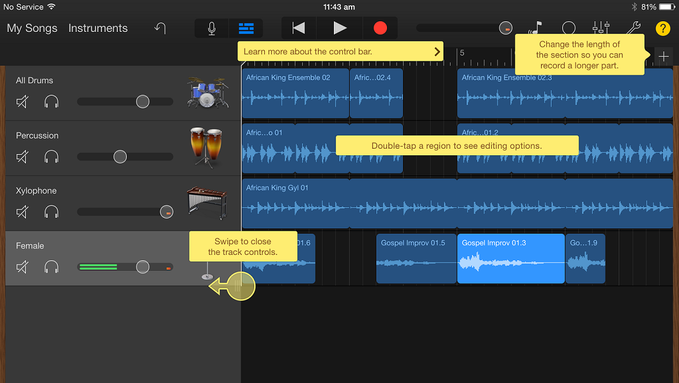This screenshot has width=679, height=383.
Task: Adjust the master volume slider
Action: click(464, 28)
